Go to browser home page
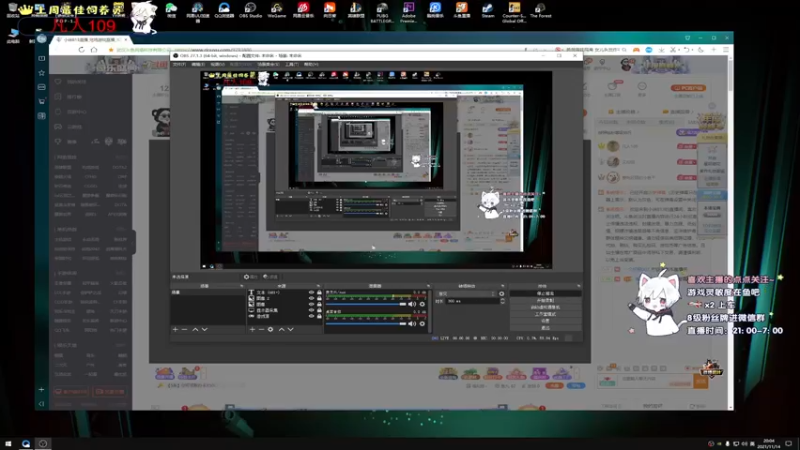 pos(94,49)
